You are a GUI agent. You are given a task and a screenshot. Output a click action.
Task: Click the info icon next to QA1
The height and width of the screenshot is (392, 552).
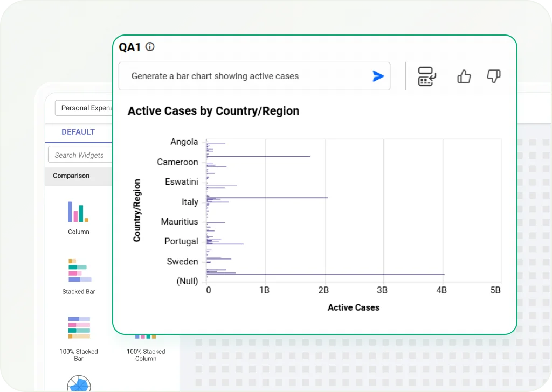pos(150,47)
